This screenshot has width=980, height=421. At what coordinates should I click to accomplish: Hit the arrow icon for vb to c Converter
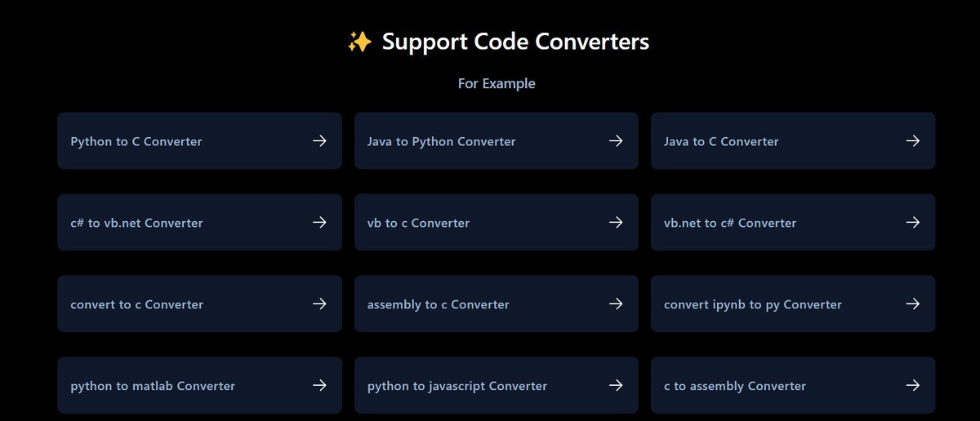tap(616, 223)
